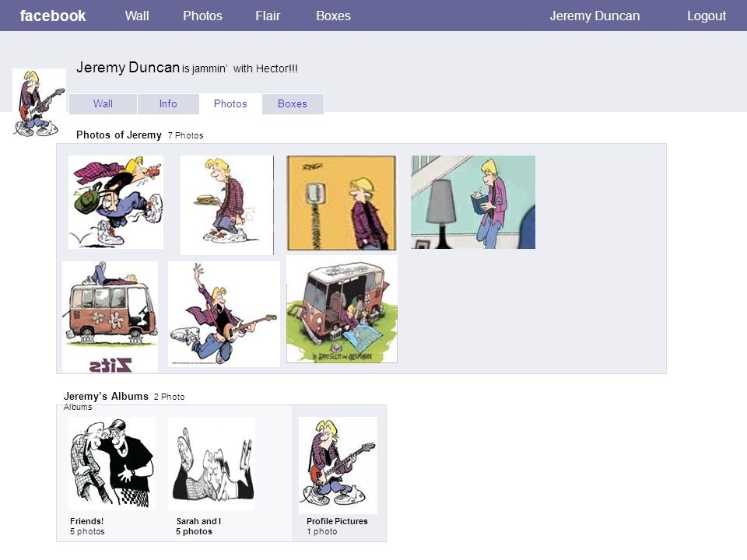747x560 pixels.
Task: Click the status text 'is jammin' with Hector!!!'
Action: 240,68
